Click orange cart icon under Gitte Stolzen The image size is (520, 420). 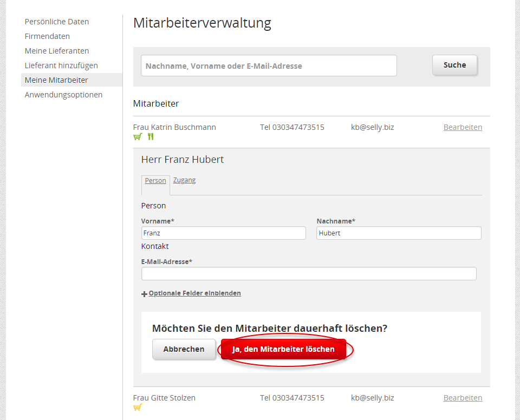point(137,408)
